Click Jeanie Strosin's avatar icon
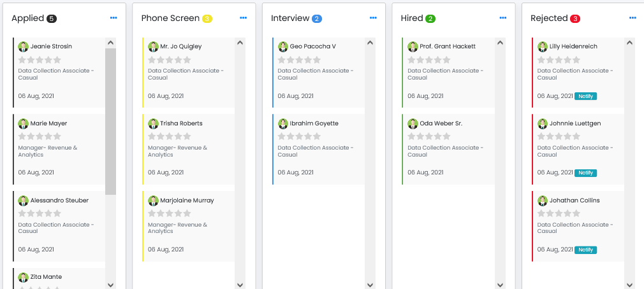644x289 pixels. tap(24, 46)
